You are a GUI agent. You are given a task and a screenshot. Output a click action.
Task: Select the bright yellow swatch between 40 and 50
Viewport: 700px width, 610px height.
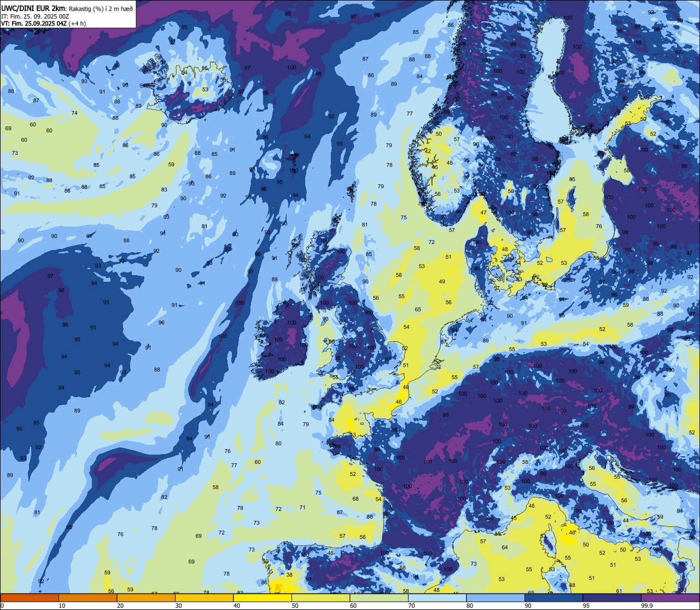click(262, 597)
